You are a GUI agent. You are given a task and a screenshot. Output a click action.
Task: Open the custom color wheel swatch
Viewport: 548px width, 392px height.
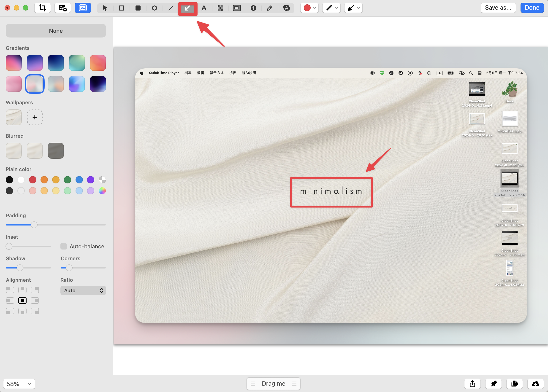(x=102, y=191)
